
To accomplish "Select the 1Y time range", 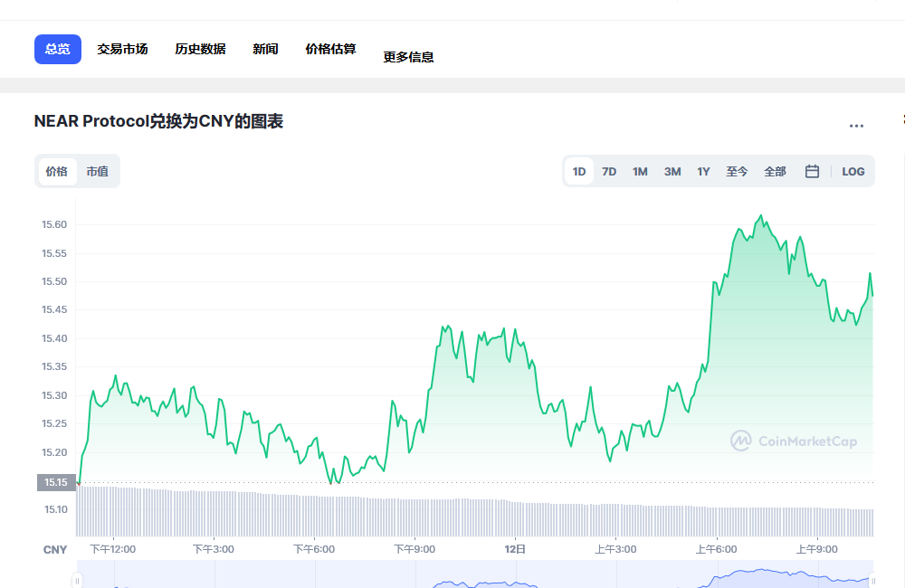I will coord(703,171).
